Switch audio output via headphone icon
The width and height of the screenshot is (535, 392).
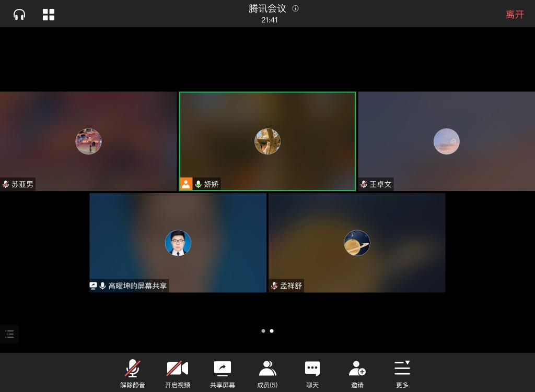coord(19,15)
